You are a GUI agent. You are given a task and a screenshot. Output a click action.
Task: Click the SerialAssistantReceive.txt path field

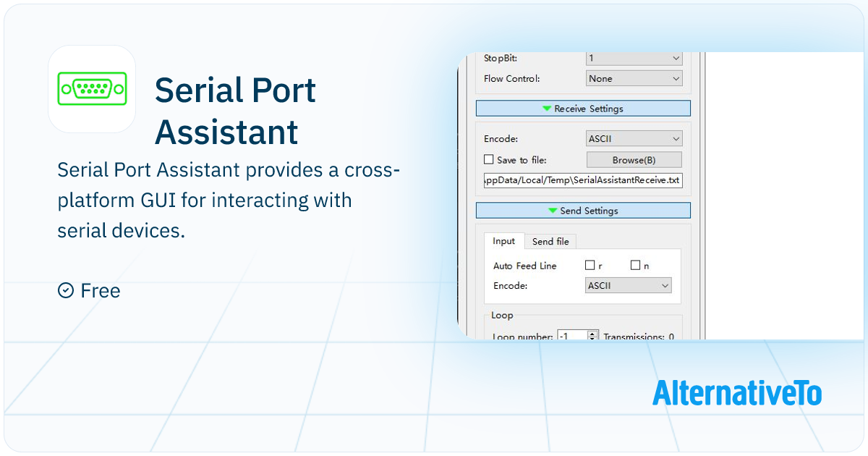click(x=582, y=180)
